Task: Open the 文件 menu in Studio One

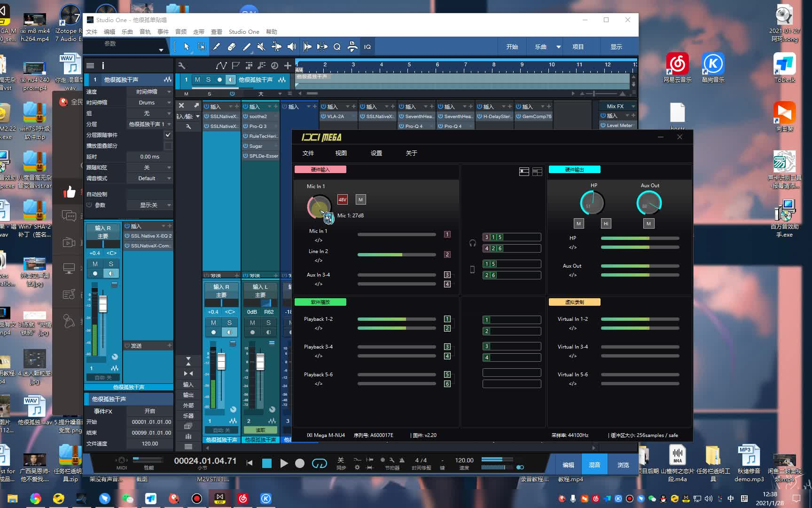Action: [92, 32]
